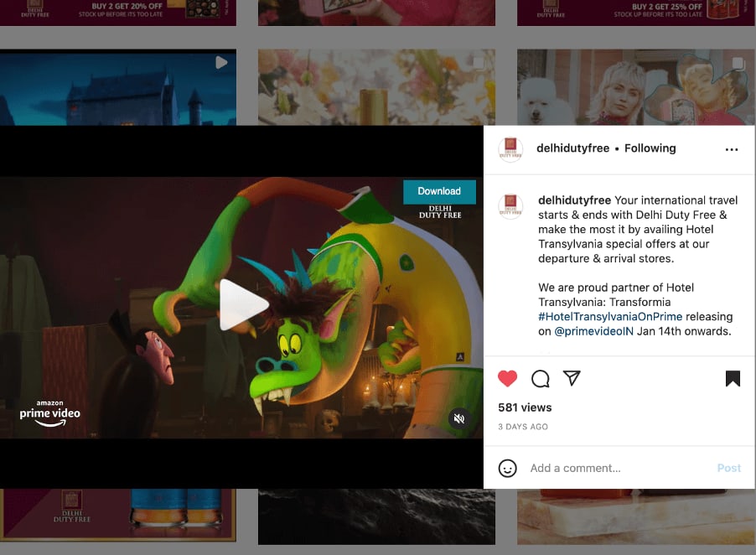Open the Delhi Duty Free bottles thumbnail below
Screen dimensions: 756x555
click(118, 515)
